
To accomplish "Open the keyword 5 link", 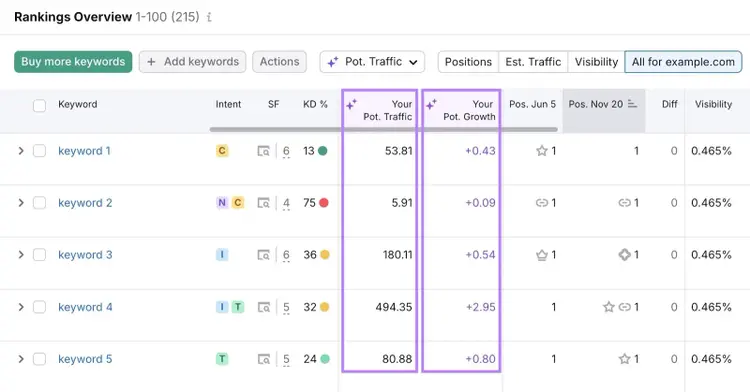I will (85, 359).
